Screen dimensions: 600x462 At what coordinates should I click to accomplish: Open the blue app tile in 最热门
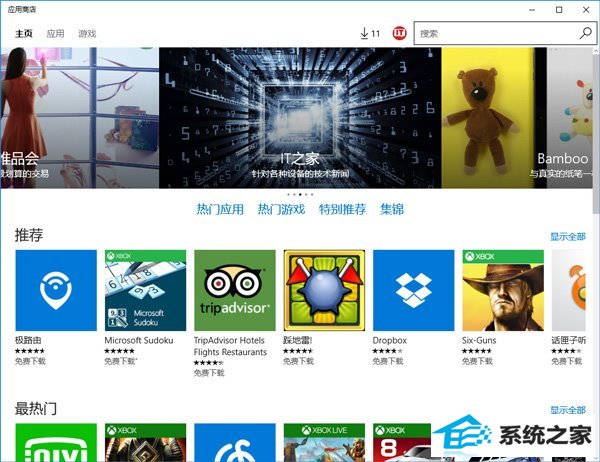pyautogui.click(x=235, y=442)
